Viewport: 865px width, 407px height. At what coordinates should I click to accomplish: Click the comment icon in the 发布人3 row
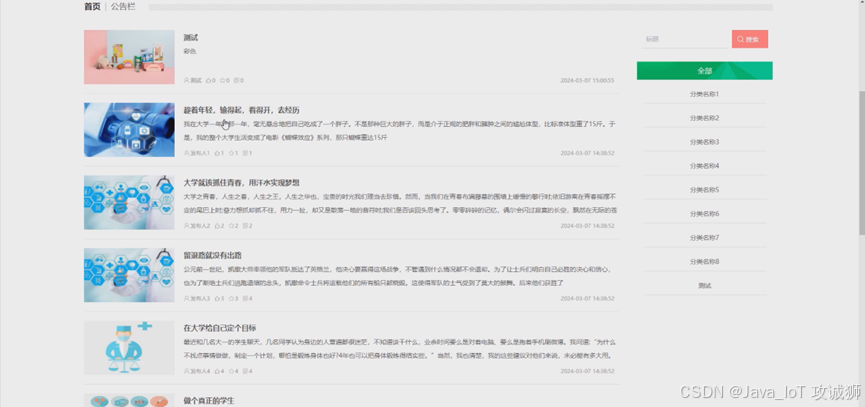pyautogui.click(x=245, y=299)
